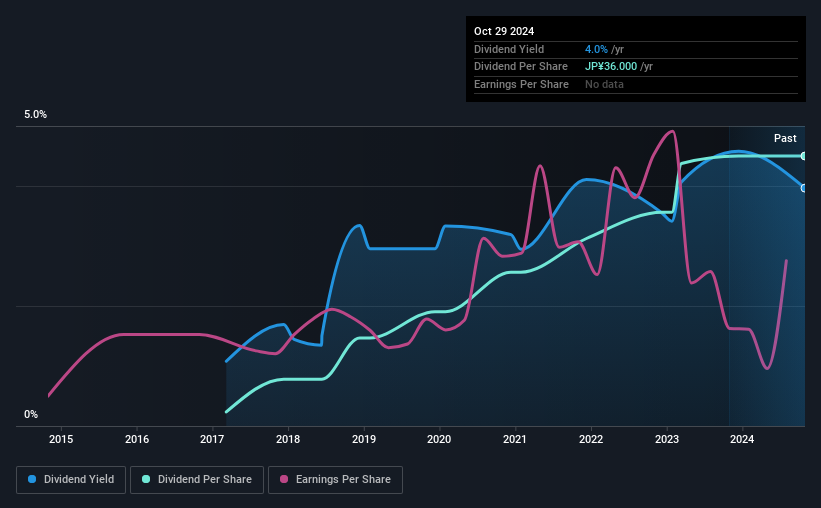Click the 2017 x-axis label
Viewport: 821px width, 508px height.
212,439
